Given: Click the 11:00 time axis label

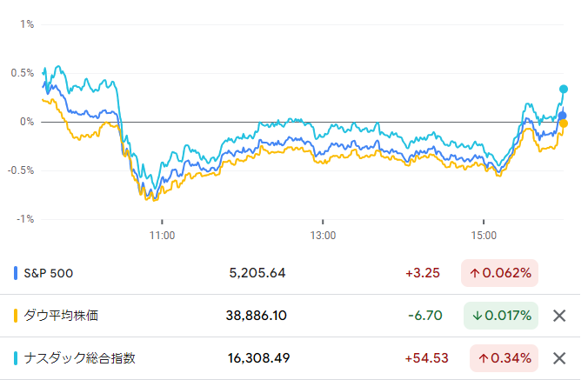Looking at the screenshot, I should pyautogui.click(x=163, y=236).
